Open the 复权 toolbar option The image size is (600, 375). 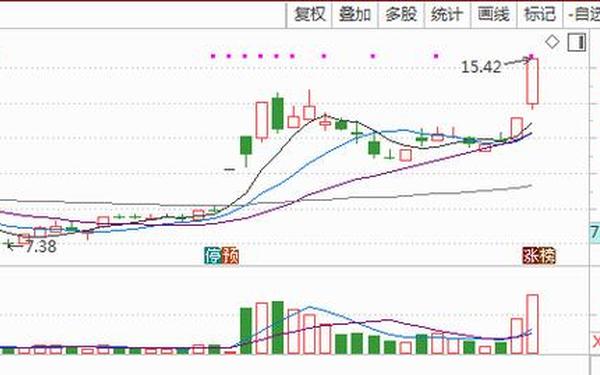click(309, 15)
